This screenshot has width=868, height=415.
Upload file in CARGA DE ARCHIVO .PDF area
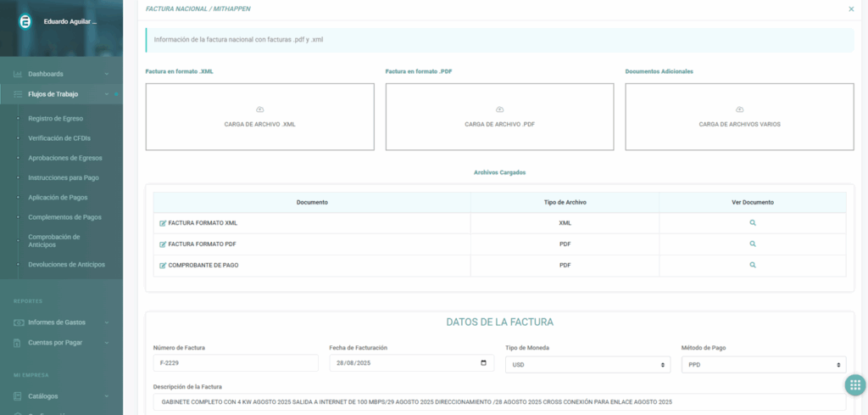pos(499,117)
